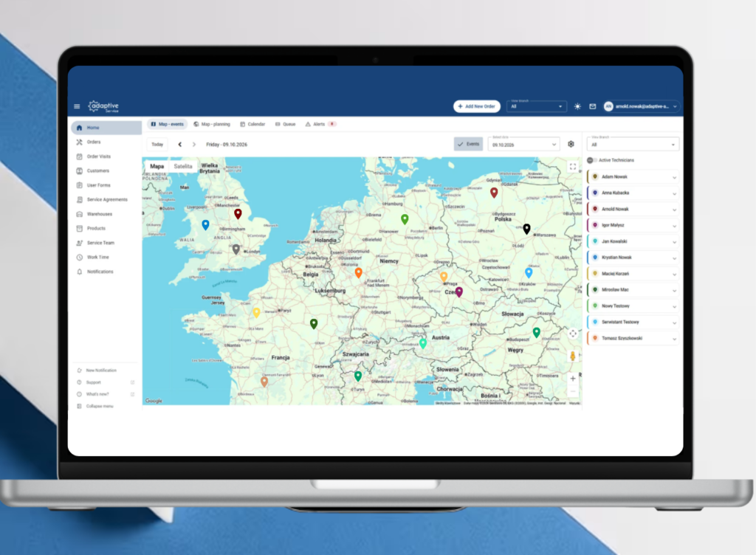Open the header View branch dropdown

tap(537, 106)
